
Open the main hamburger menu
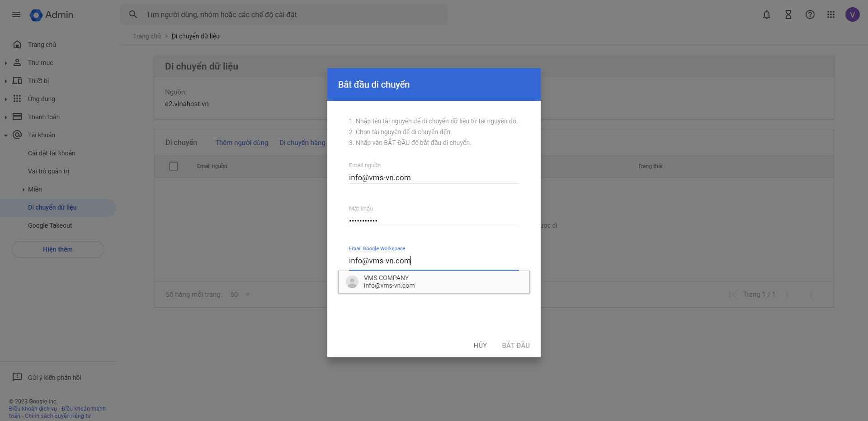(16, 14)
